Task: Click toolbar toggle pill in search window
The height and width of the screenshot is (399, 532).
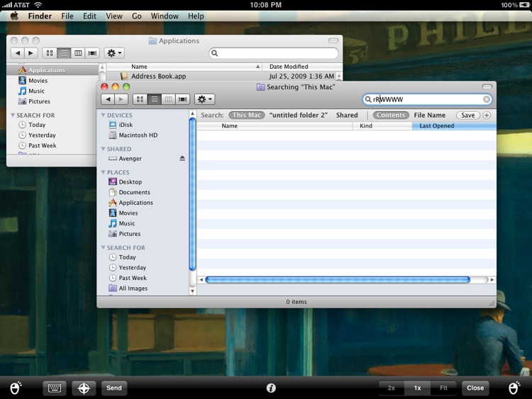Action: click(487, 86)
